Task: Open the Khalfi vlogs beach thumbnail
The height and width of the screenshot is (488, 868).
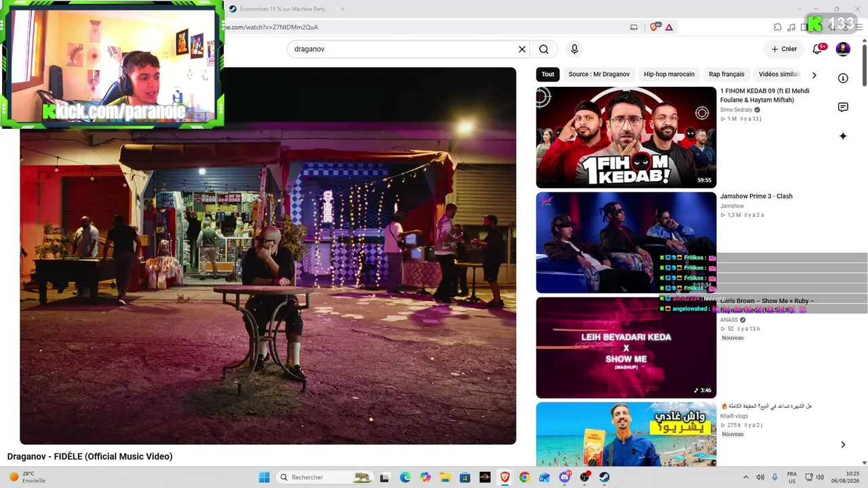Action: click(x=626, y=434)
